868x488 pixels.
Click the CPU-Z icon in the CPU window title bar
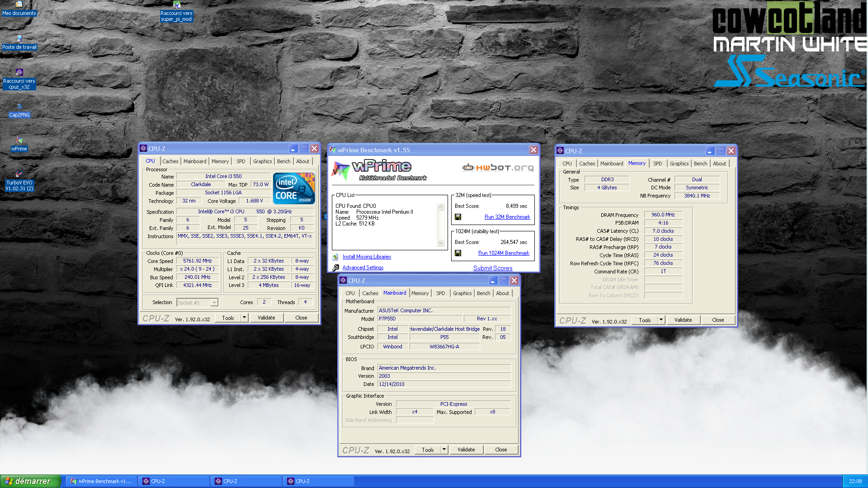coord(143,148)
